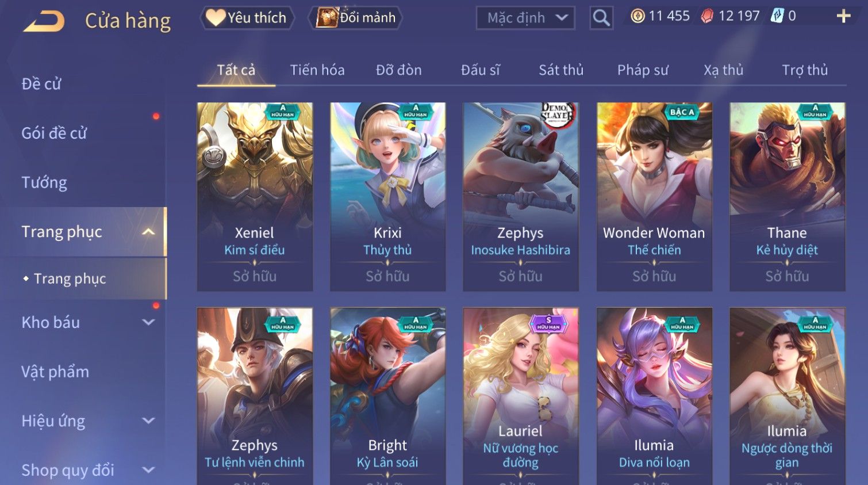View Lauriel Nữ vương học đường skin
This screenshot has height=485, width=868.
pos(521,396)
